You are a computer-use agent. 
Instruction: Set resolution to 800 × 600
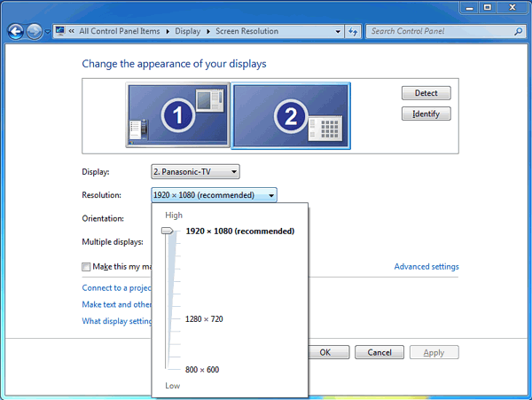point(202,370)
